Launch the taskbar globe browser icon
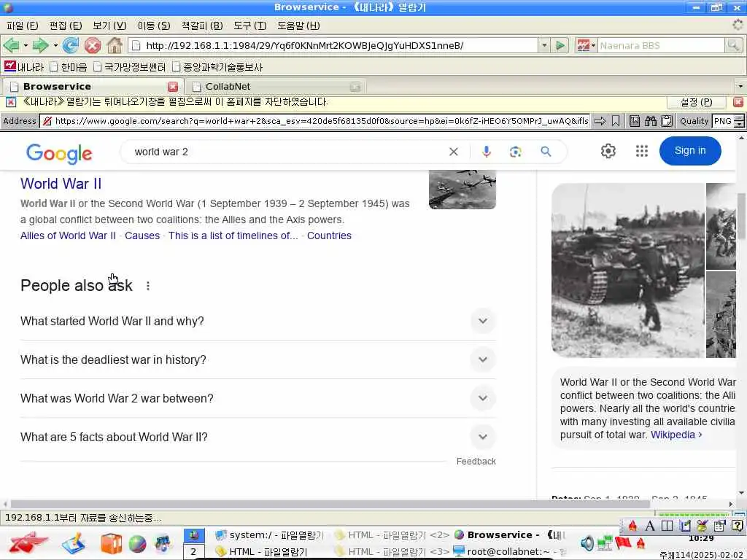 click(137, 544)
